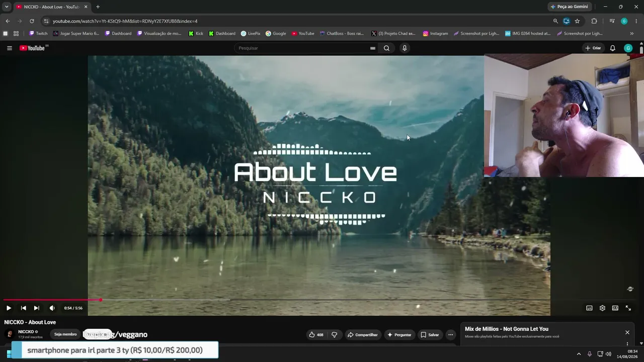Bookmark this page with the star
This screenshot has height=362, width=644.
(x=577, y=21)
